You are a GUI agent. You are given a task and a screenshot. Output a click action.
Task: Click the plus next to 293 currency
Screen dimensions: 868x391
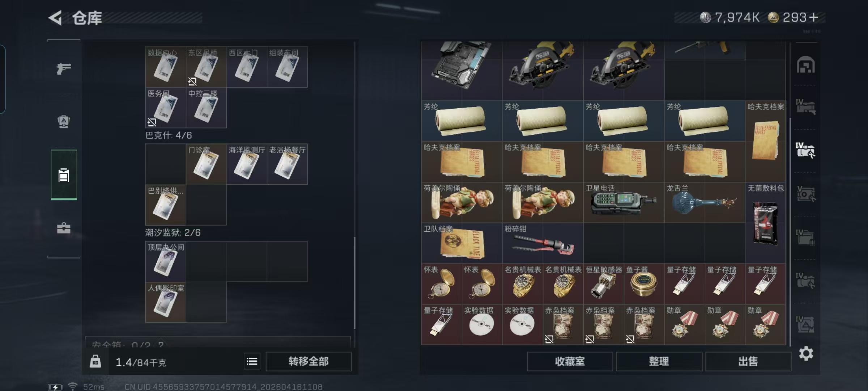click(x=814, y=17)
